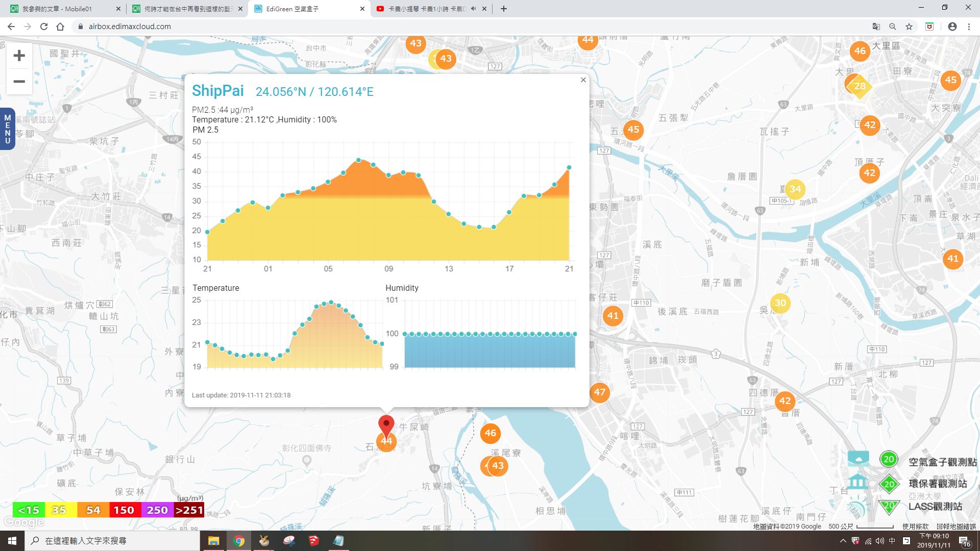Click the AirBox cloud device icon

pyautogui.click(x=858, y=458)
